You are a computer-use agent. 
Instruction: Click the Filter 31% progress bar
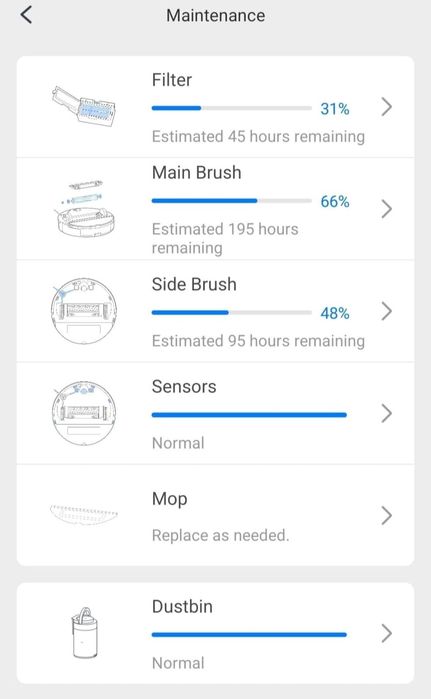(x=231, y=108)
